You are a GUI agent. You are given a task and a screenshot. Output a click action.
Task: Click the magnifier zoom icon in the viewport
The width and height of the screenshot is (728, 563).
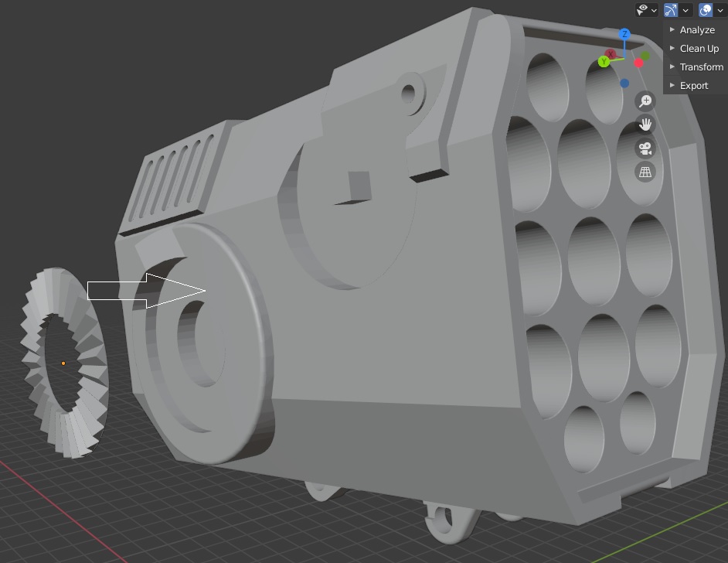(x=645, y=101)
